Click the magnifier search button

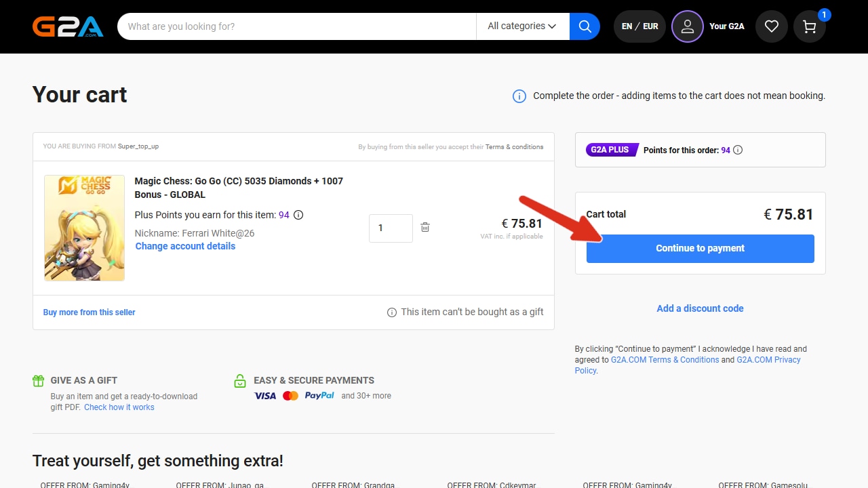585,26
